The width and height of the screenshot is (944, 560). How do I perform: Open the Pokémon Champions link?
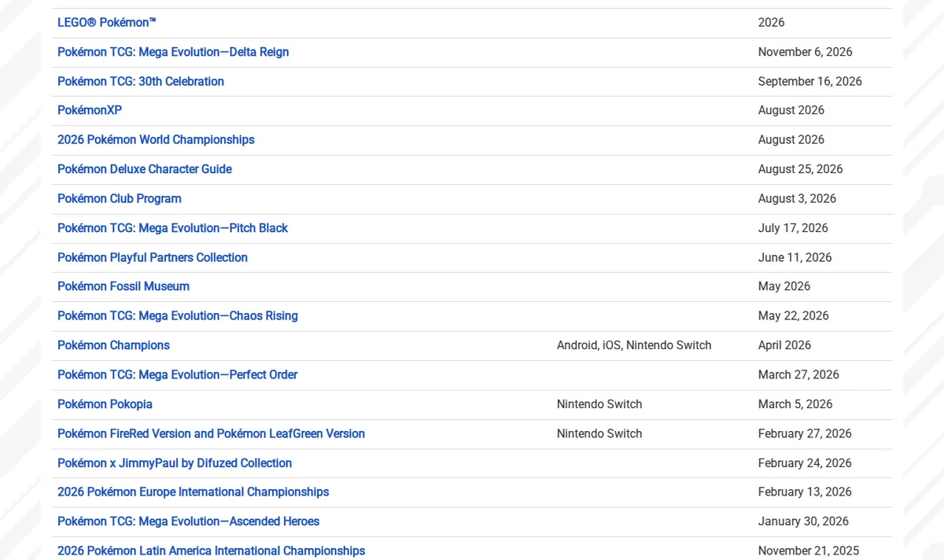click(113, 345)
